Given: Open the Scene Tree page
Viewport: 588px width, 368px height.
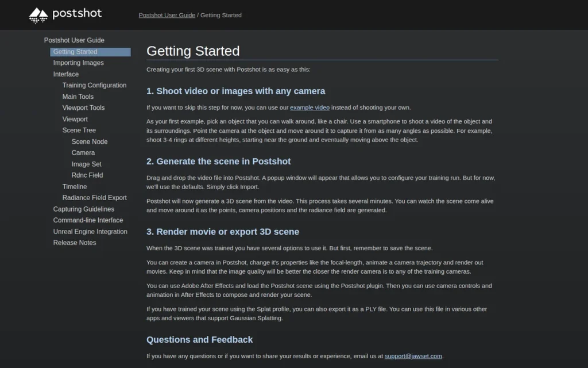Looking at the screenshot, I should 79,131.
